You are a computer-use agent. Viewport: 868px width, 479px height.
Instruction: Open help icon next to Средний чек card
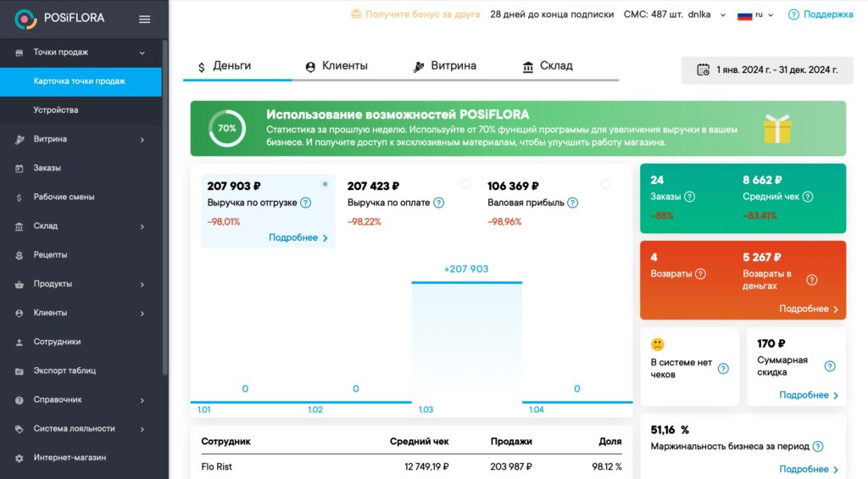(x=808, y=197)
